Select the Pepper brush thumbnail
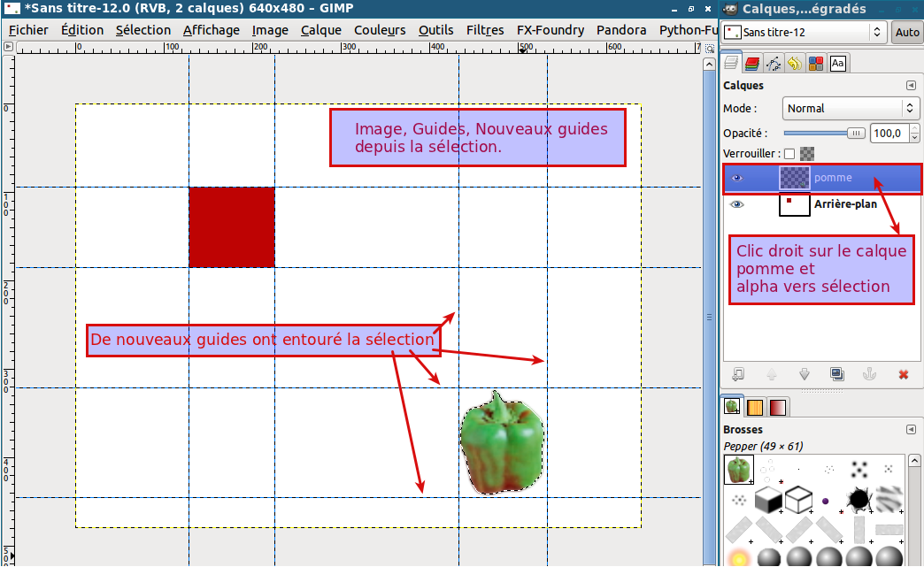 click(x=737, y=470)
